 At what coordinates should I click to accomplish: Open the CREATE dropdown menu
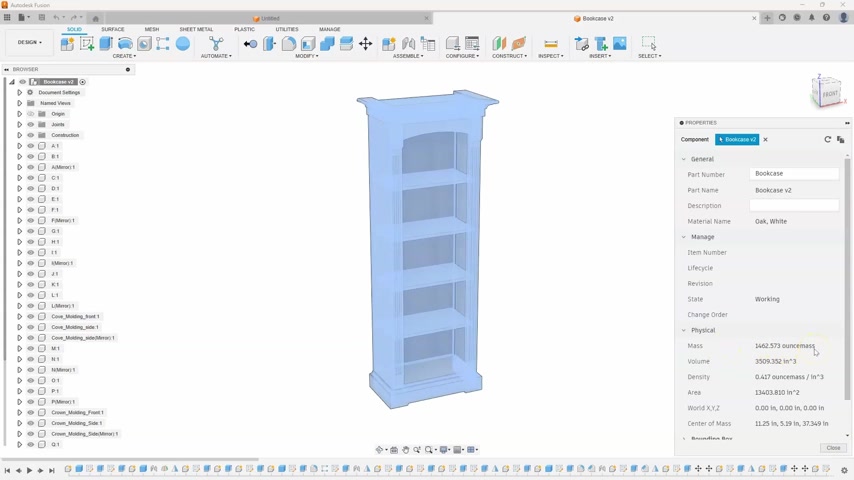[124, 56]
